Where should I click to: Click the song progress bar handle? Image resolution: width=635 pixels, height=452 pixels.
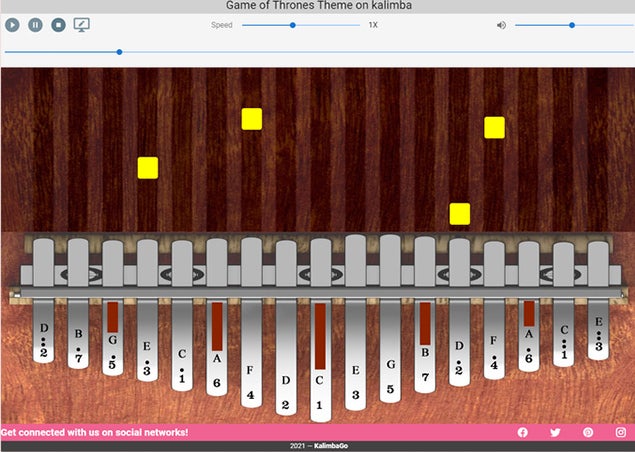[x=119, y=51]
